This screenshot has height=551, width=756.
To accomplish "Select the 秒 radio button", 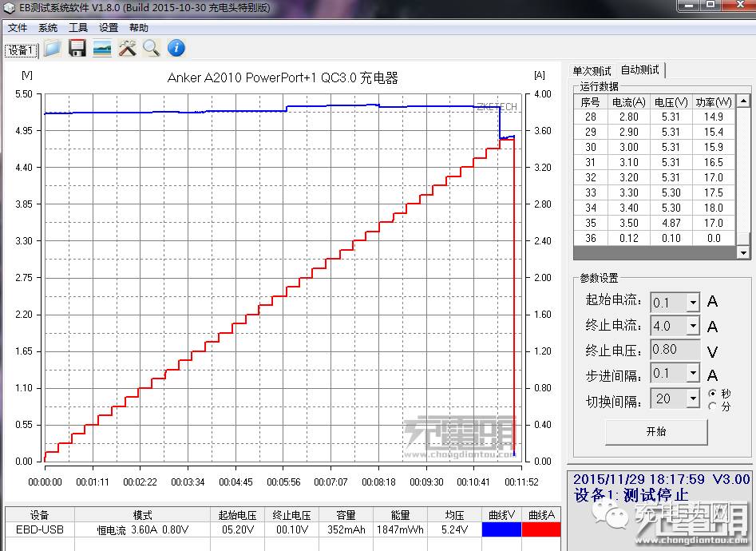I will click(x=713, y=393).
